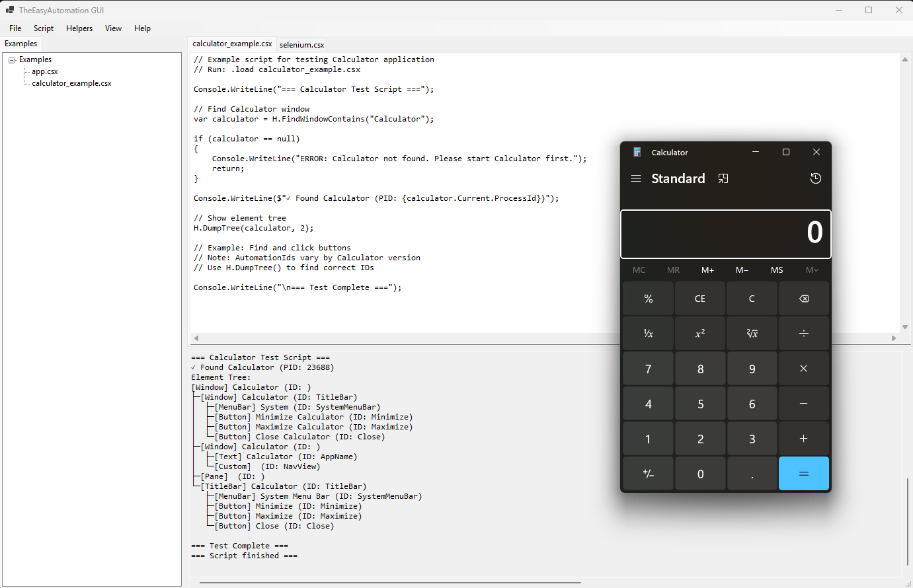Click the minus key in Calculator

pos(804,404)
